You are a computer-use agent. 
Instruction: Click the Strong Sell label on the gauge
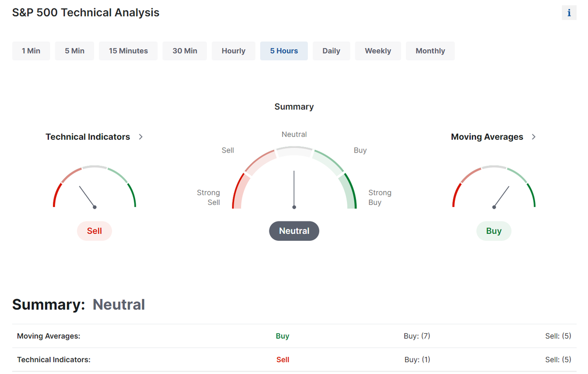coord(208,197)
